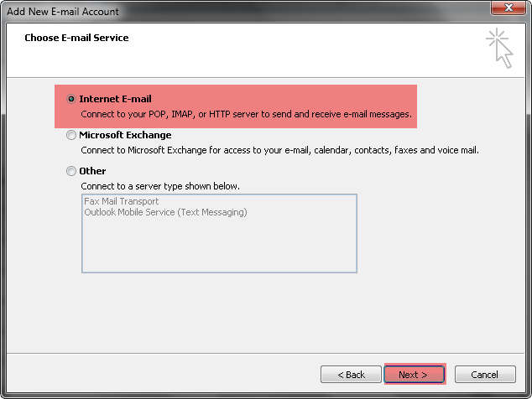Click the POP, IMAP, or HTTP description text

tap(246, 114)
